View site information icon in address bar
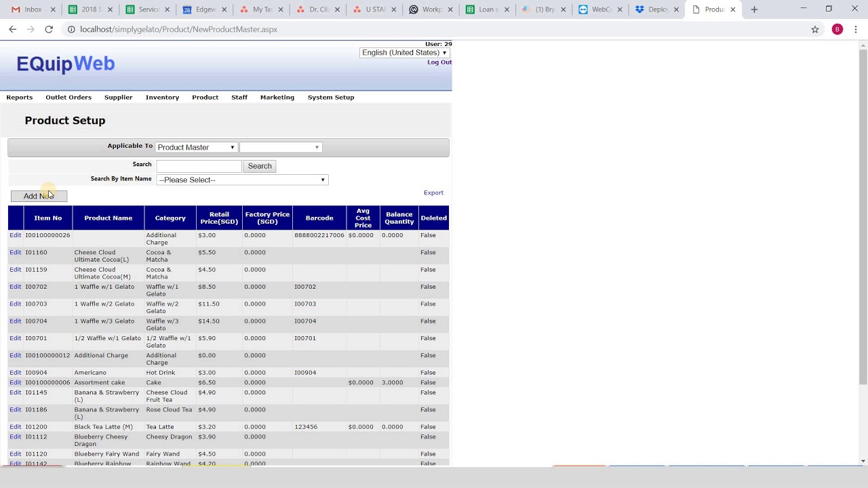Image resolution: width=868 pixels, height=488 pixels. coord(71,29)
